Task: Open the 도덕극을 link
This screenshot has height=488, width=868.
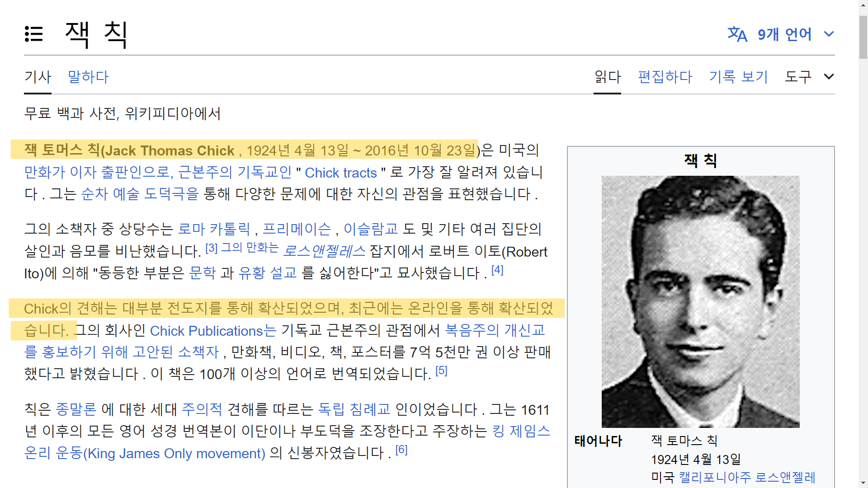Action: click(x=171, y=194)
